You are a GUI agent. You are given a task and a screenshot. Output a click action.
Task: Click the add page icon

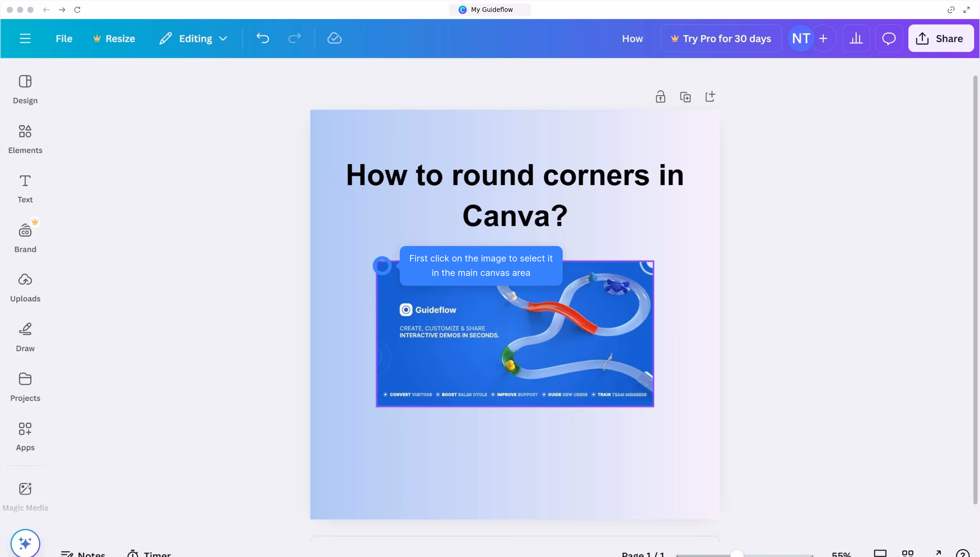(x=710, y=97)
